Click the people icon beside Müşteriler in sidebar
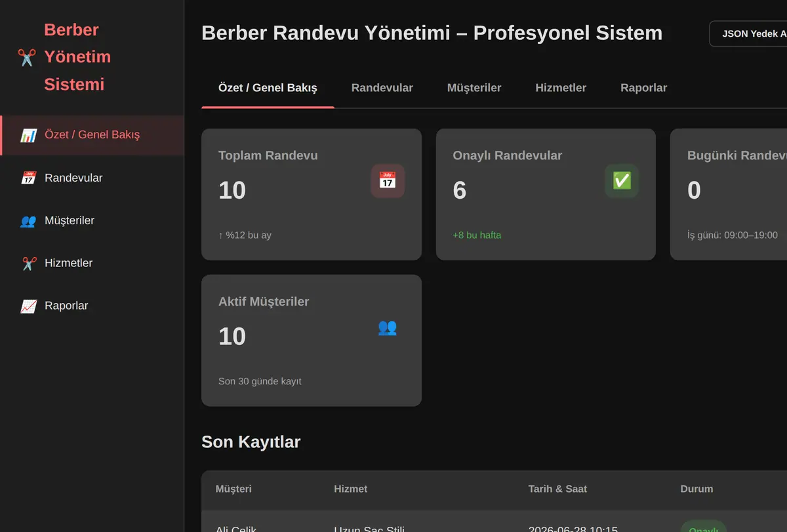 [x=28, y=220]
